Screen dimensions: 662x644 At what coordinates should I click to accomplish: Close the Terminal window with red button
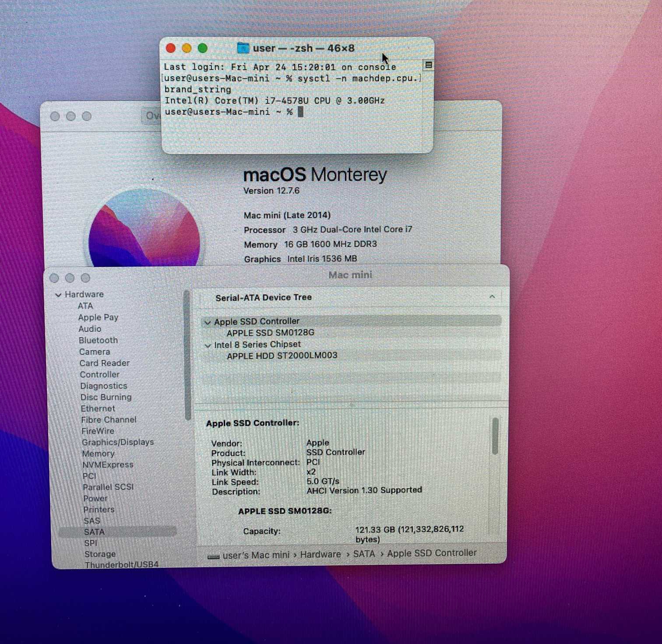click(x=171, y=48)
